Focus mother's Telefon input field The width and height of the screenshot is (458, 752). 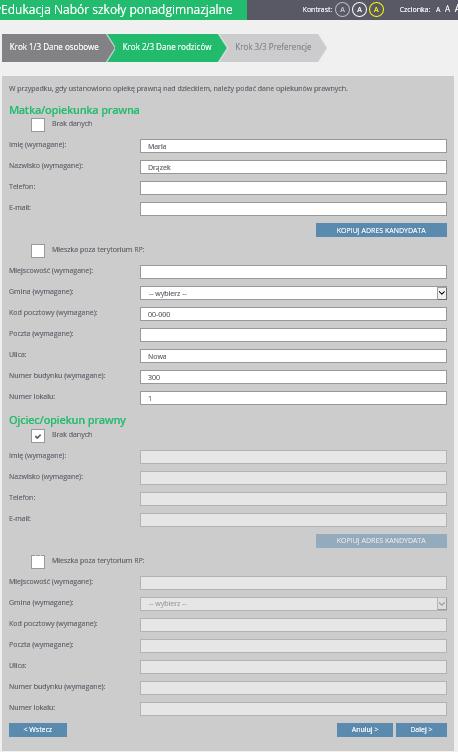[293, 188]
